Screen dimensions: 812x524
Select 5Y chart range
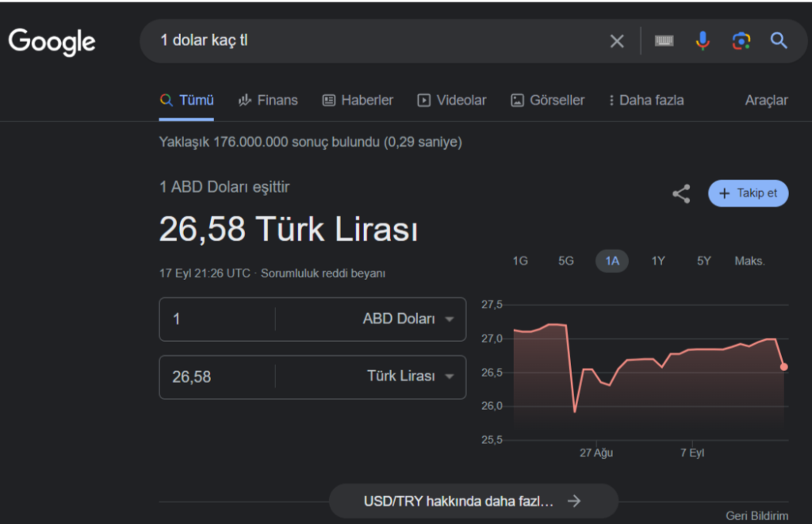click(x=704, y=261)
